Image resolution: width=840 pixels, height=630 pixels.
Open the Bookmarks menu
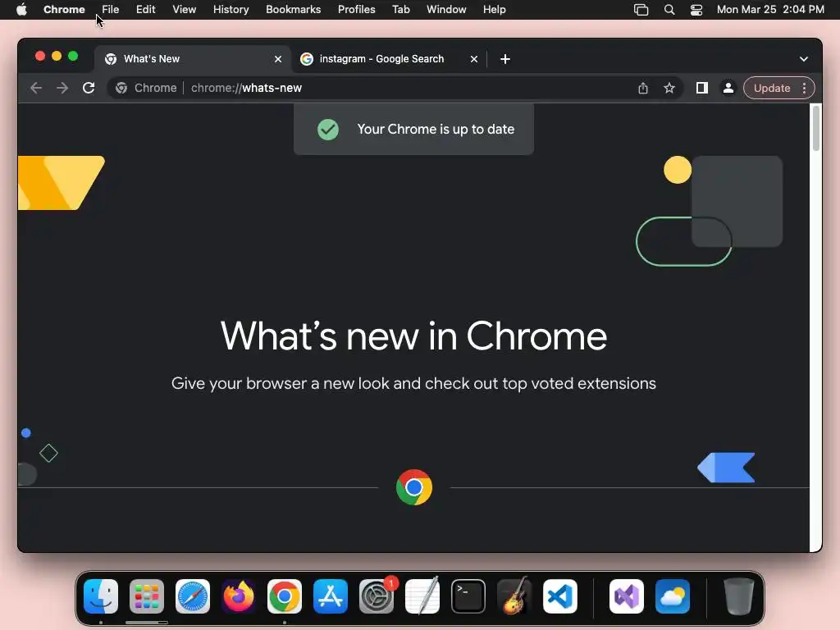click(293, 10)
